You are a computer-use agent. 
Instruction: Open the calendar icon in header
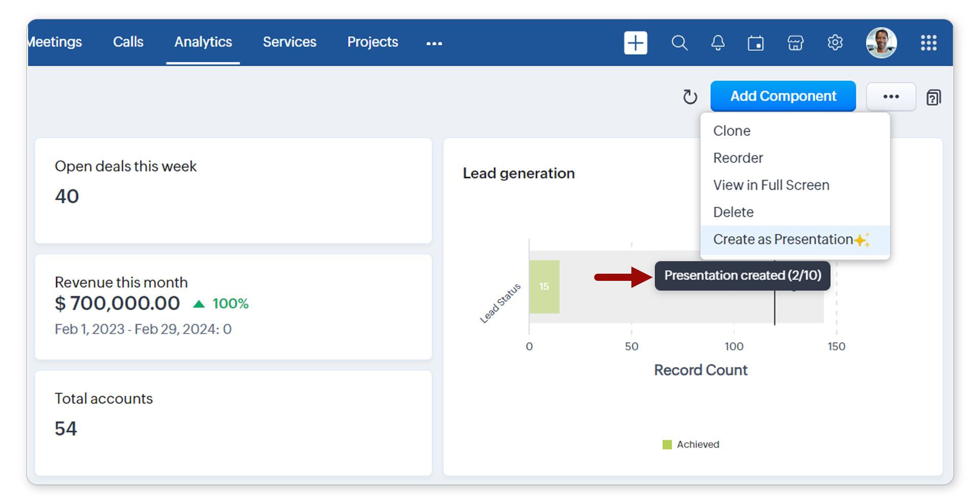point(755,43)
